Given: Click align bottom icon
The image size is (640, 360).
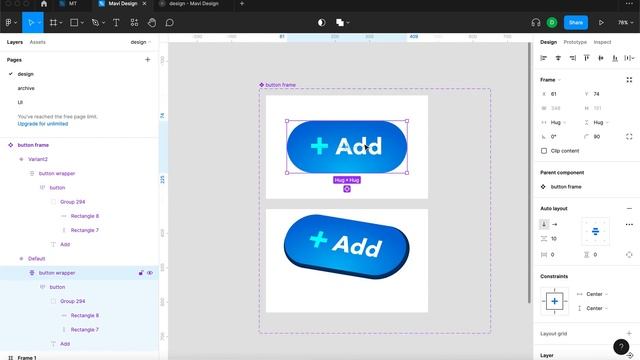Looking at the screenshot, I should pyautogui.click(x=615, y=58).
